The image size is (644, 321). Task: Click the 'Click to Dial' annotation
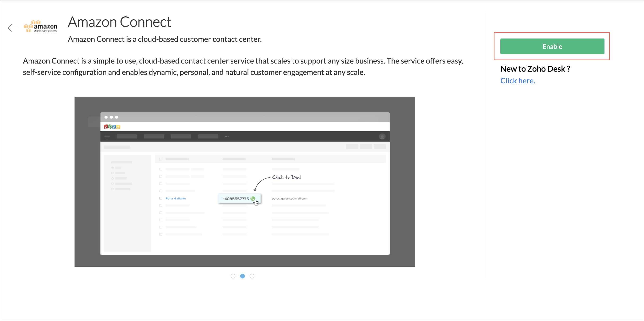click(286, 177)
